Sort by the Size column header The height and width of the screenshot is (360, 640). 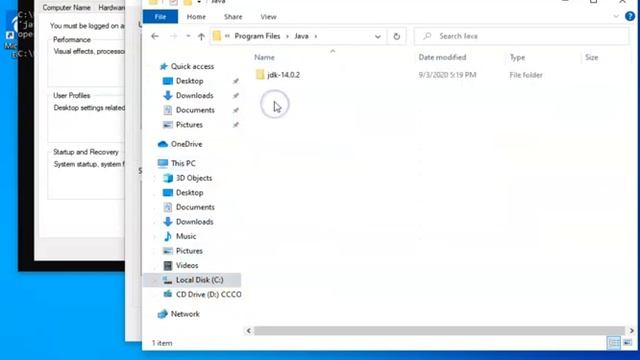coord(591,58)
